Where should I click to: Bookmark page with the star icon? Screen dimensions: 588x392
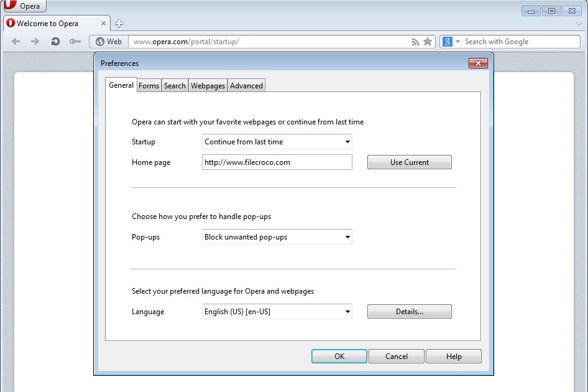428,41
